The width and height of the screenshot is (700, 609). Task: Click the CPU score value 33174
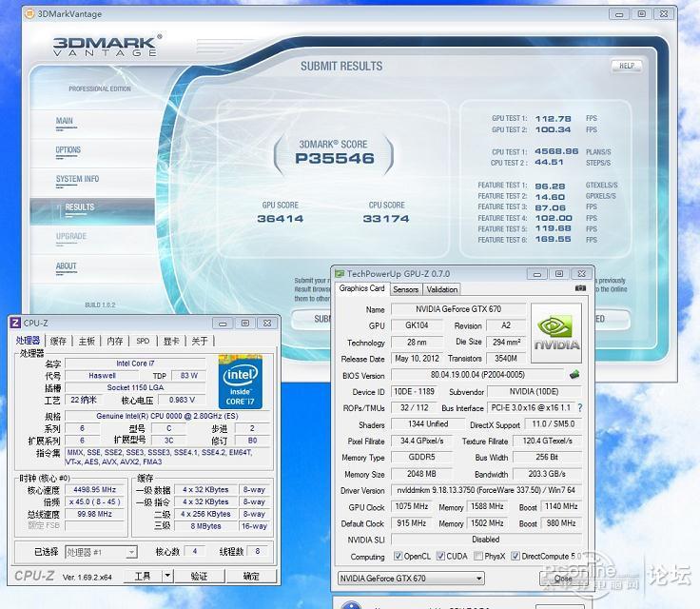(386, 219)
